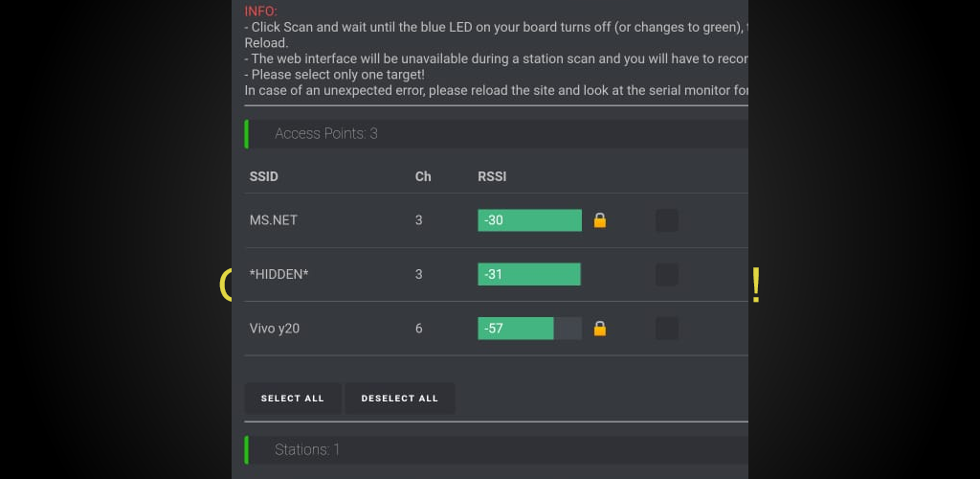Screen dimensions: 980x479
Task: Click the red INFO: label
Action: pyautogui.click(x=260, y=11)
